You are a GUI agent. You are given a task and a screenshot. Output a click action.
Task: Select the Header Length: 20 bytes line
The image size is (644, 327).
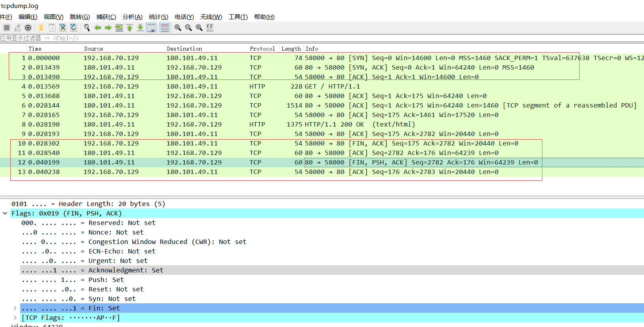pos(88,204)
